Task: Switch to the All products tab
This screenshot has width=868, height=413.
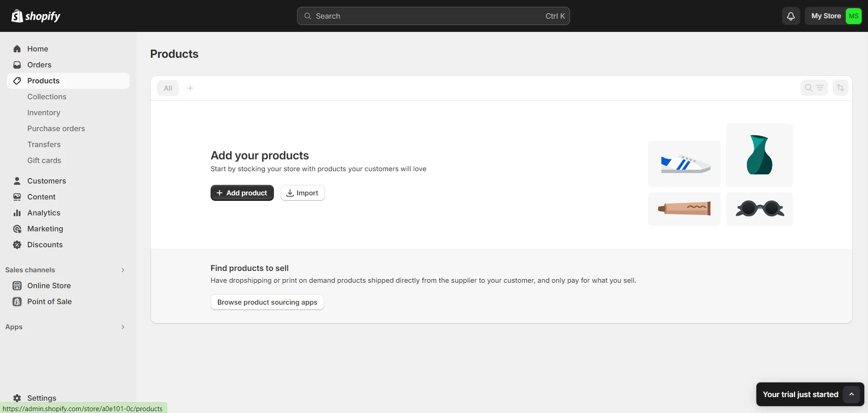Action: [x=168, y=88]
